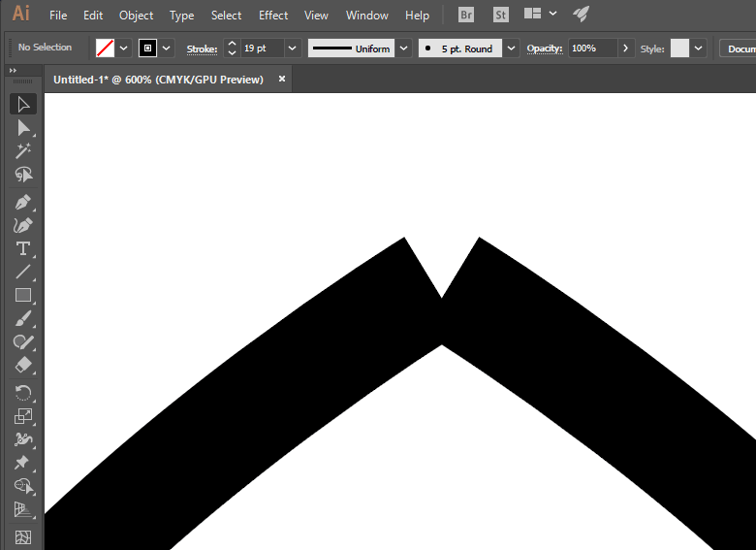Select the Curvature tool
Screen dimensions: 756x550
point(23,225)
